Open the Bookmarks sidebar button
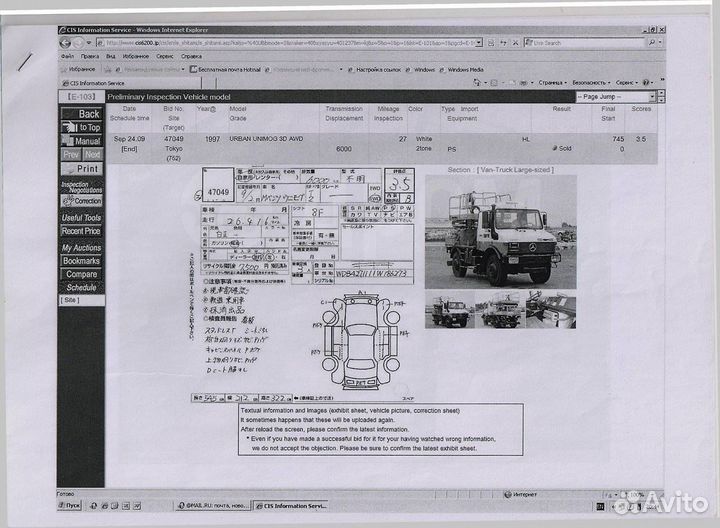720x528 pixels. (81, 260)
